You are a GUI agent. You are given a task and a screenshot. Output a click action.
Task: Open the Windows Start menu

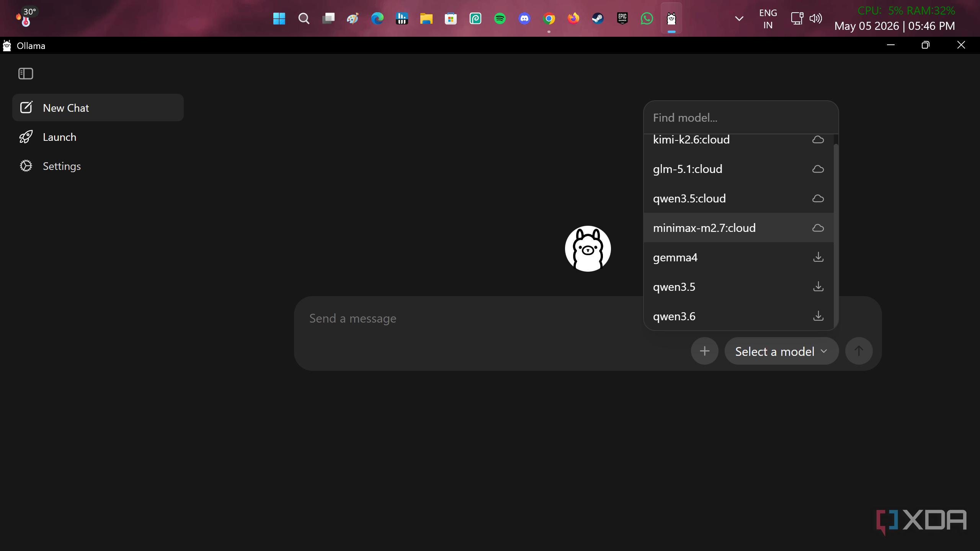pos(279,18)
